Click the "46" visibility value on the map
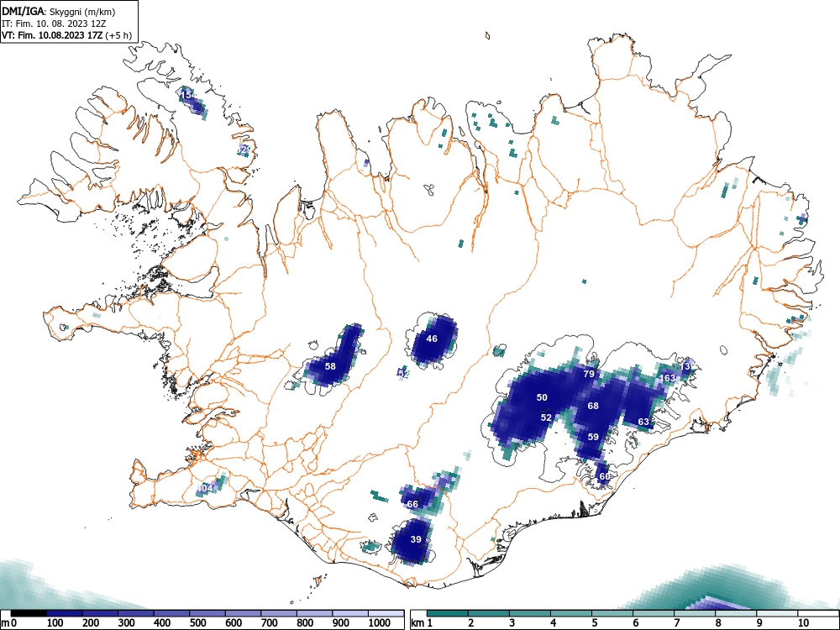This screenshot has width=840, height=630. [x=432, y=339]
